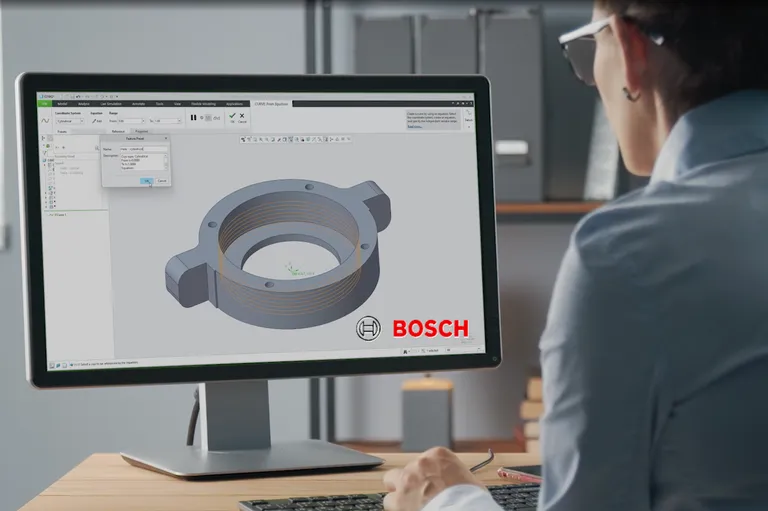Switch to the Analysis ribbon tab
The width and height of the screenshot is (768, 511).
pyautogui.click(x=85, y=103)
